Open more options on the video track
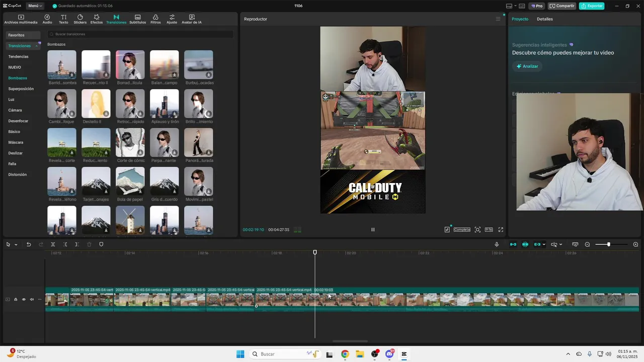The width and height of the screenshot is (644, 362). click(x=40, y=299)
